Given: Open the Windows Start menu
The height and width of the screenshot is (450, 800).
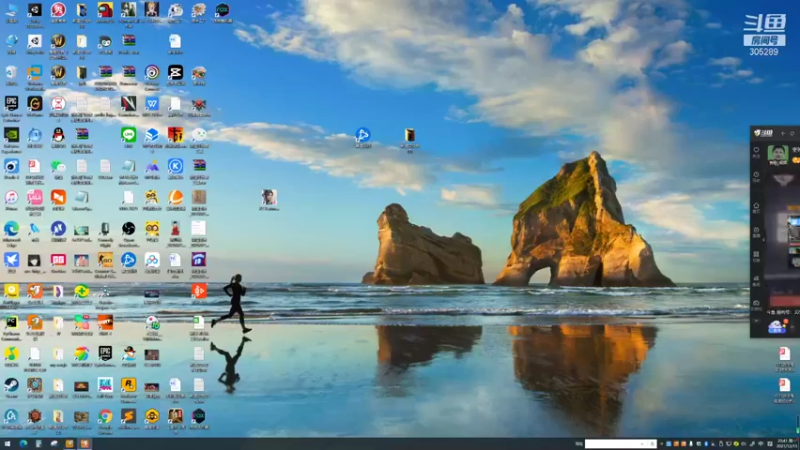Looking at the screenshot, I should [x=7, y=444].
